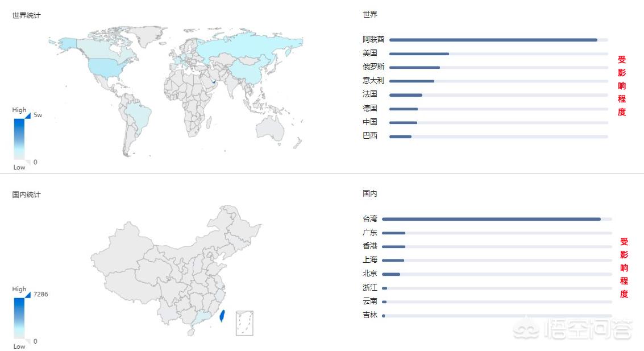This screenshot has height=351, width=644.
Task: Click the 俄罗斯 bar in world ranking
Action: tap(414, 67)
